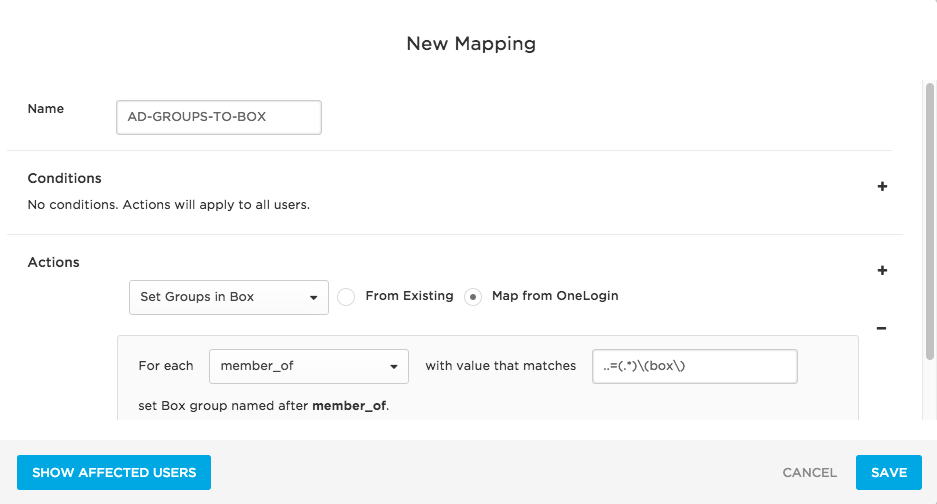This screenshot has height=504, width=937.
Task: Choose the Map from OneLogin radio option
Action: pyautogui.click(x=473, y=297)
